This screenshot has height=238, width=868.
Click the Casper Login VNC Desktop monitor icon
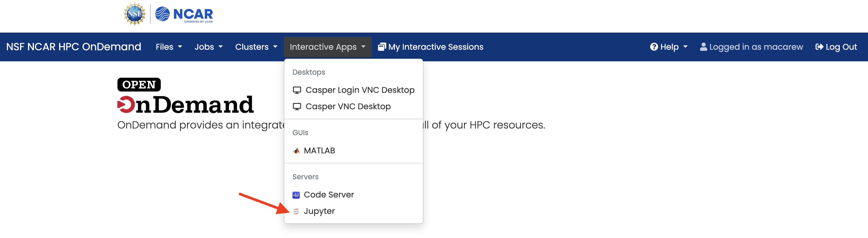pyautogui.click(x=297, y=90)
